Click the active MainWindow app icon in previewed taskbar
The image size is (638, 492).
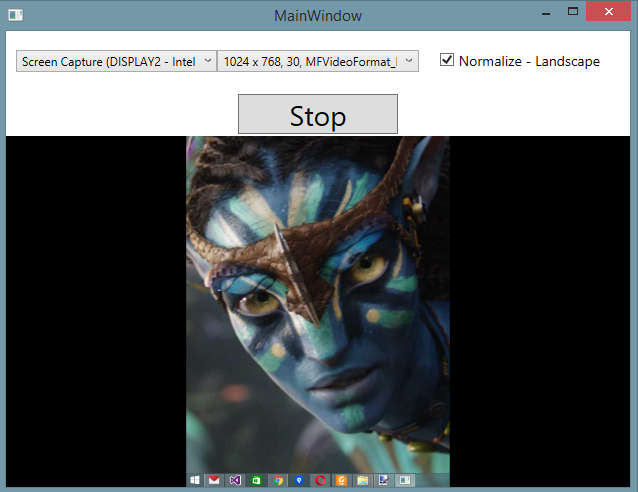pos(405,480)
